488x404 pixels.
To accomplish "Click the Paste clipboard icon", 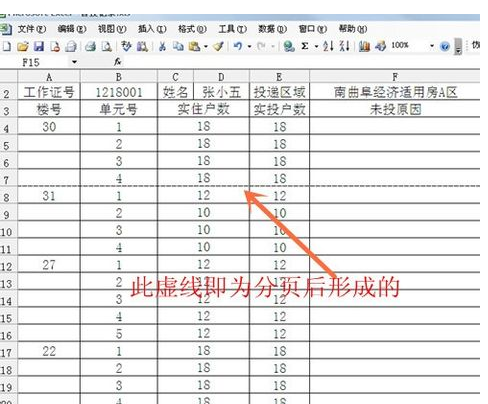I will coord(194,46).
